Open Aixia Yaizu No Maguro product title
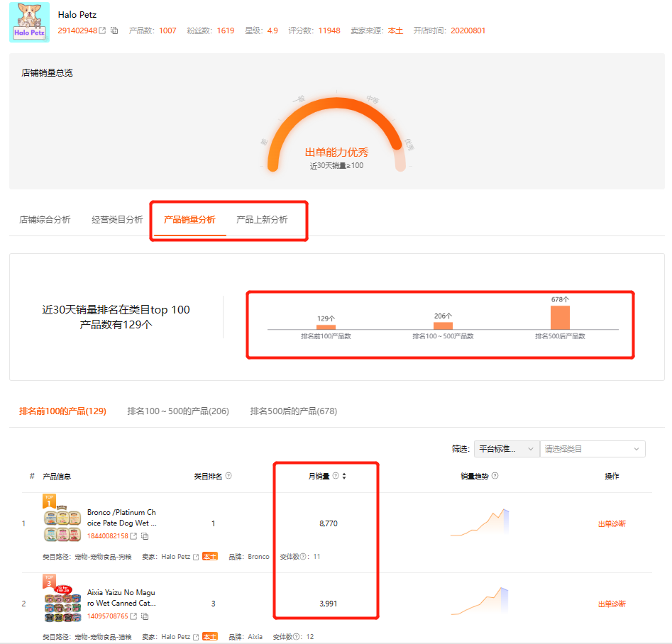The image size is (672, 644). coord(122,598)
